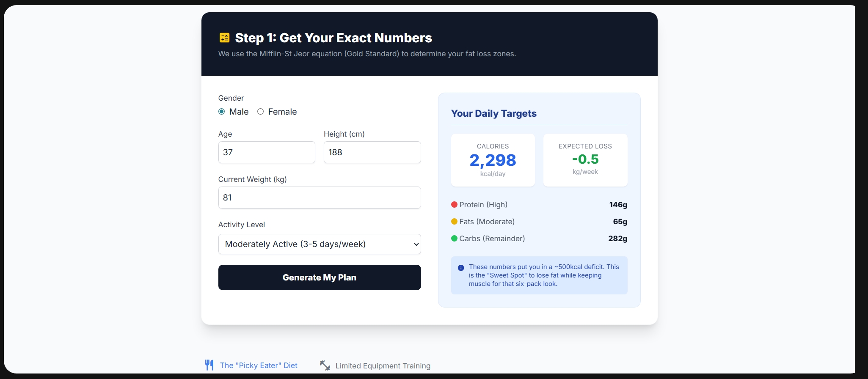This screenshot has height=379, width=868.
Task: Click the Your Daily Targets heading
Action: pos(493,113)
